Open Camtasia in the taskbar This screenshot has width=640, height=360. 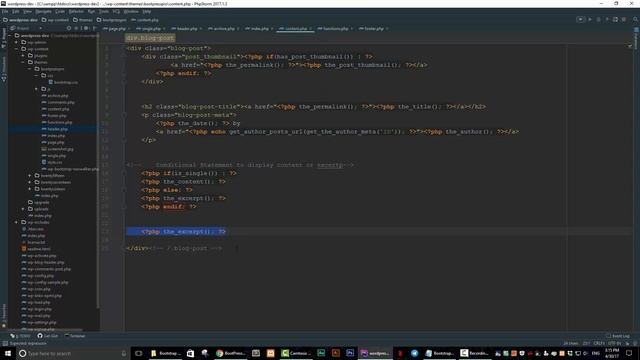(296, 353)
